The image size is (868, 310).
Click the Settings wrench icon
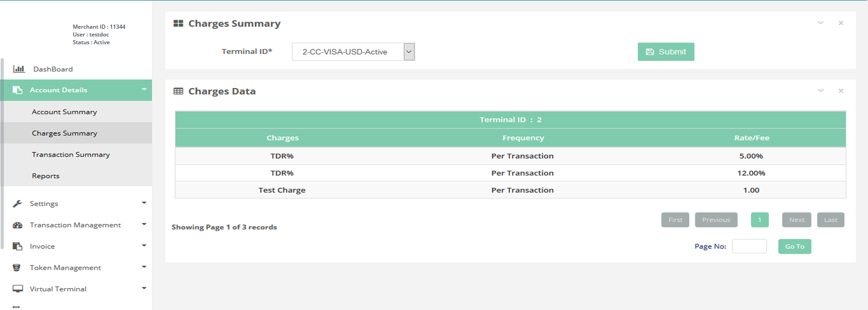click(x=17, y=203)
